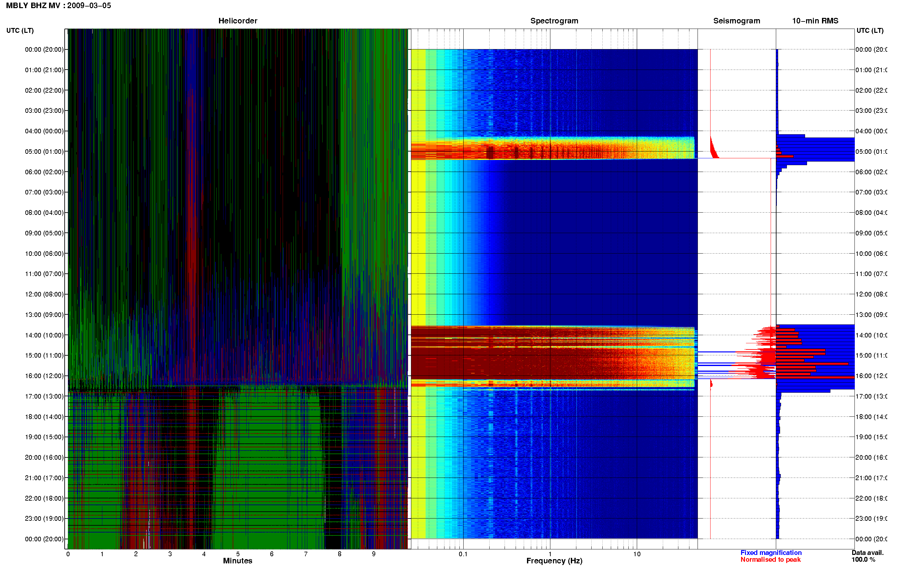Click the blue 'Fixed magnification' legend text
The width and height of the screenshot is (924, 578).
coord(771,553)
